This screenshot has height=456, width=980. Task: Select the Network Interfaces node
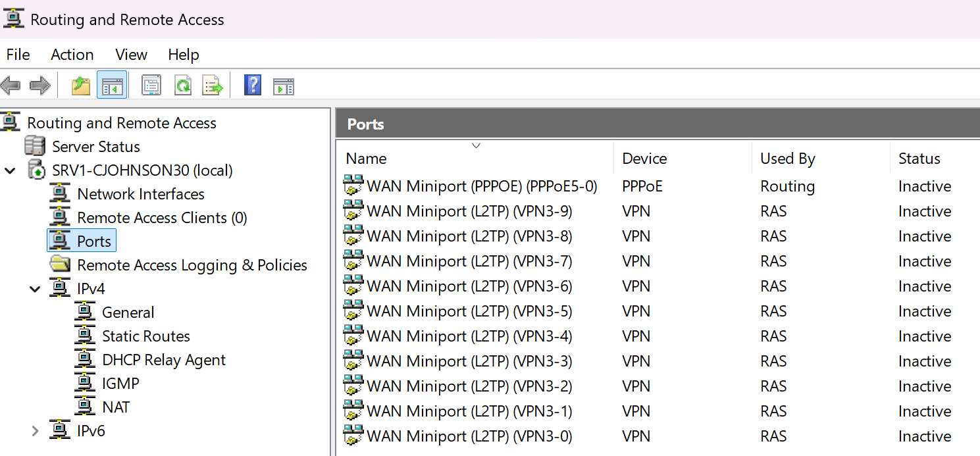click(x=141, y=193)
